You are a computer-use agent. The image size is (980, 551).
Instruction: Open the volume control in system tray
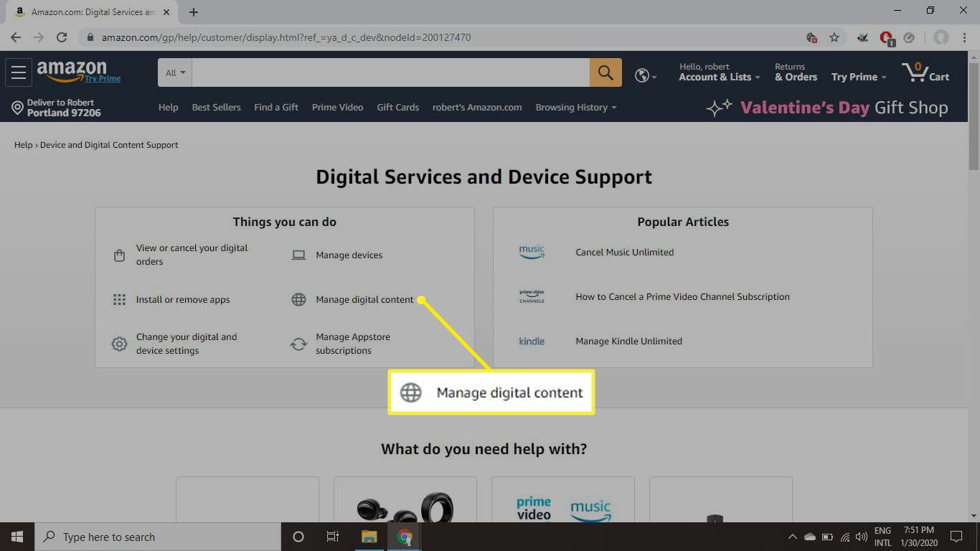pyautogui.click(x=861, y=537)
